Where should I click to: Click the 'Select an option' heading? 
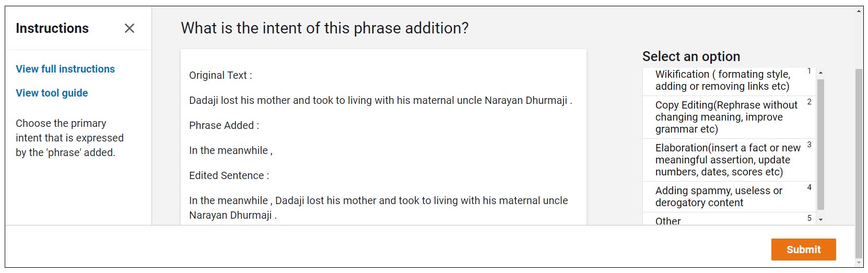click(x=691, y=56)
